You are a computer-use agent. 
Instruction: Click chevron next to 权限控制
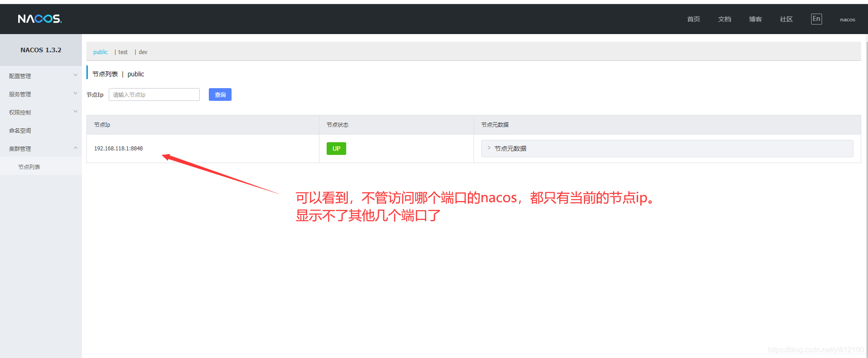coord(76,111)
